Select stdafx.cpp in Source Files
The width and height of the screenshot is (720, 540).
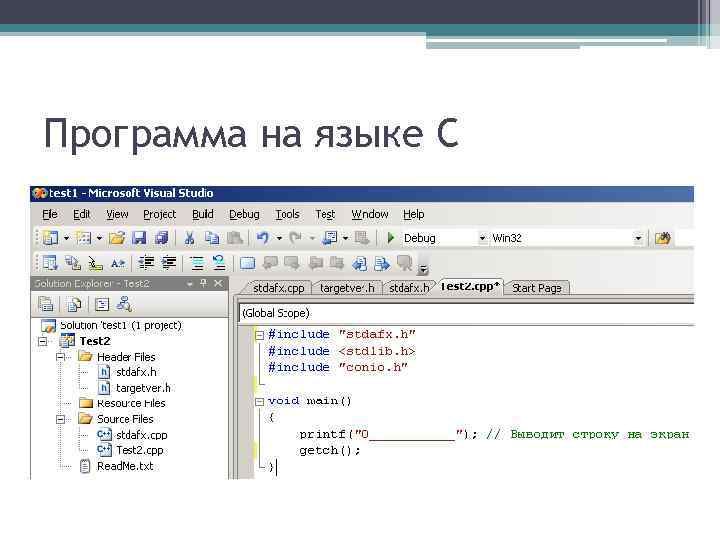click(141, 434)
